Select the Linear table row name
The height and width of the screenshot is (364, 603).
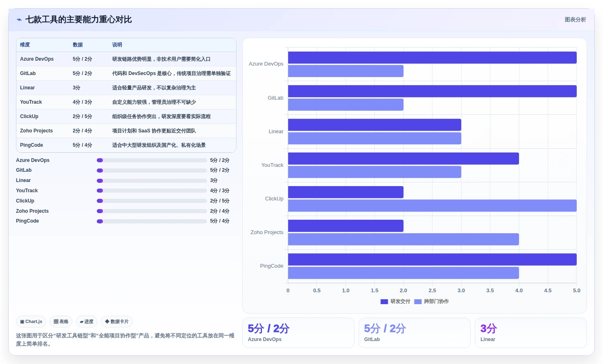pyautogui.click(x=27, y=88)
